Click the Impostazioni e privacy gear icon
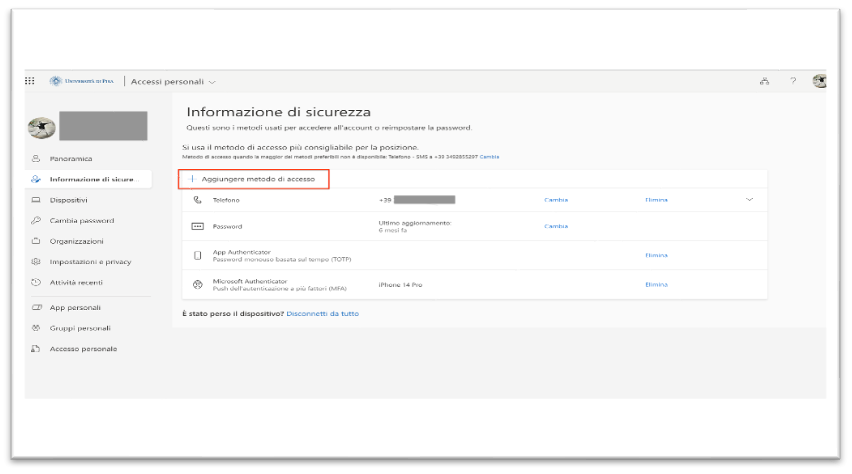 coord(36,262)
